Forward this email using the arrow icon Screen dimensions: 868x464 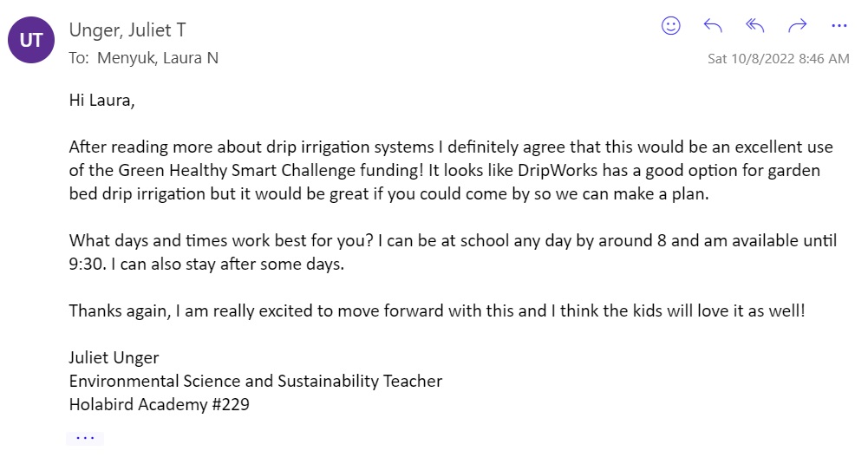(797, 26)
